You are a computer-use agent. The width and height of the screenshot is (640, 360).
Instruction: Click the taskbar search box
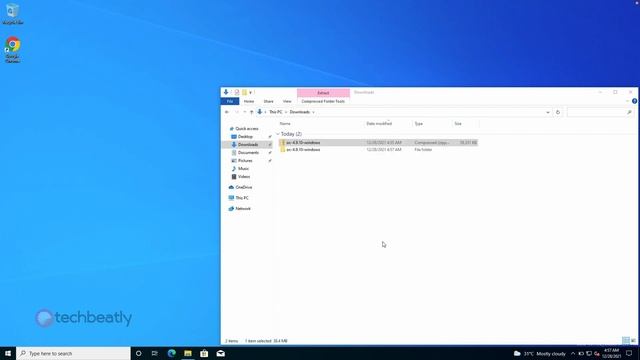pos(73,353)
